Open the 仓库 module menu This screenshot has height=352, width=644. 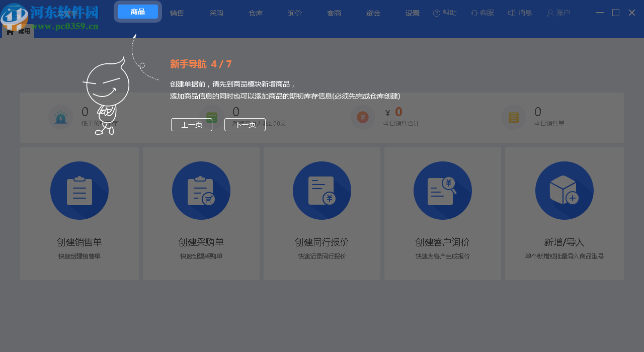point(255,13)
